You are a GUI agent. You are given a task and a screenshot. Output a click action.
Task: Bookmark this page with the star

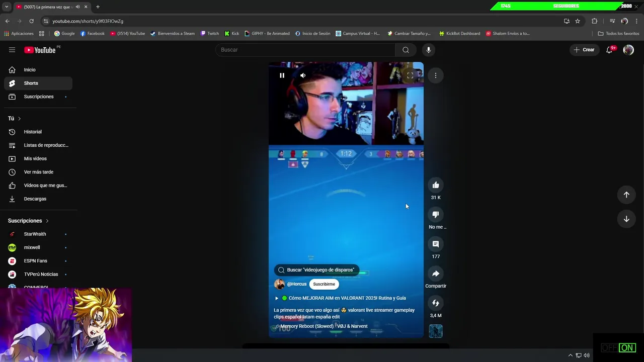[578, 21]
